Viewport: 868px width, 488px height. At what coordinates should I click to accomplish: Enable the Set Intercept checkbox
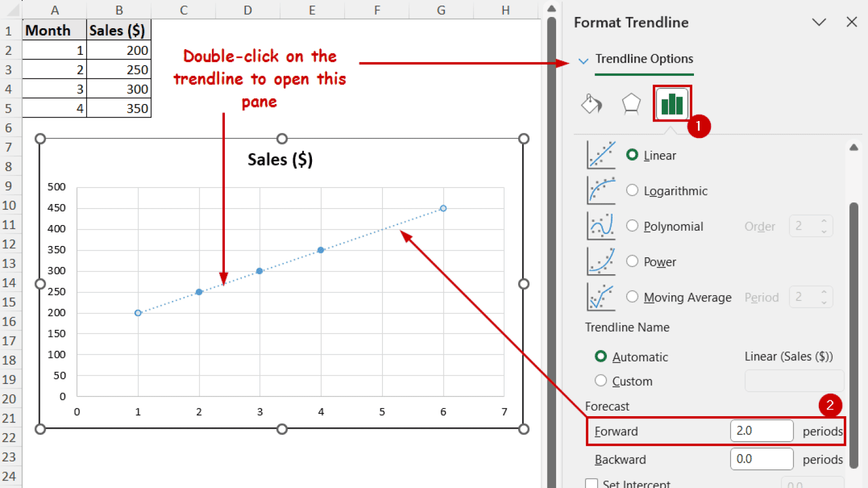point(592,483)
